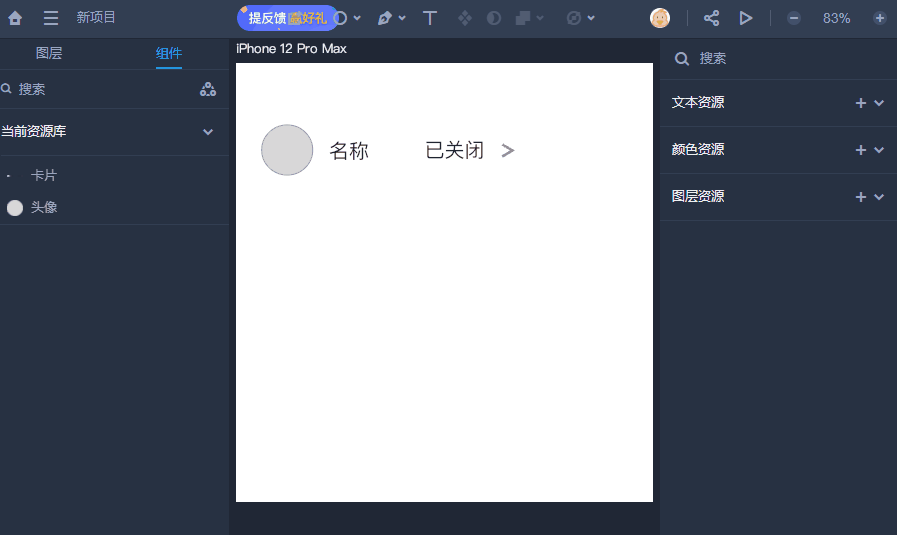Open the Pen tool dropdown arrow
897x535 pixels.
[402, 18]
